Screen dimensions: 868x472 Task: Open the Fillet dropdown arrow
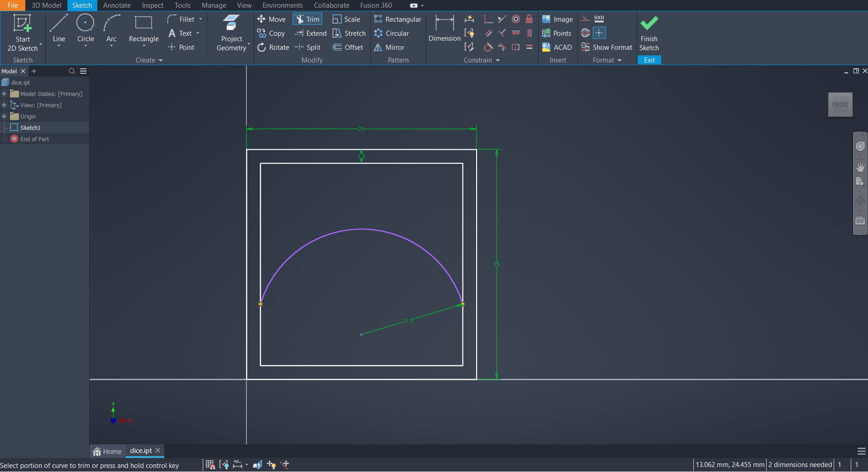pos(200,19)
